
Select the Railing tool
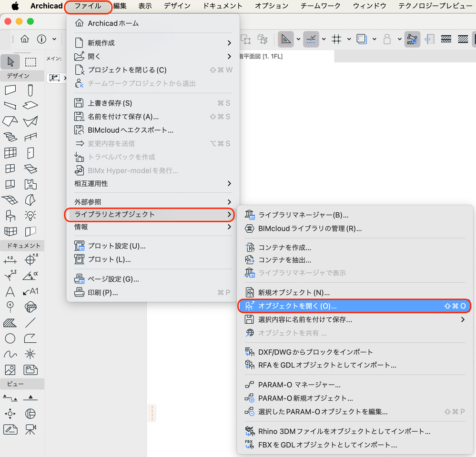[30, 137]
